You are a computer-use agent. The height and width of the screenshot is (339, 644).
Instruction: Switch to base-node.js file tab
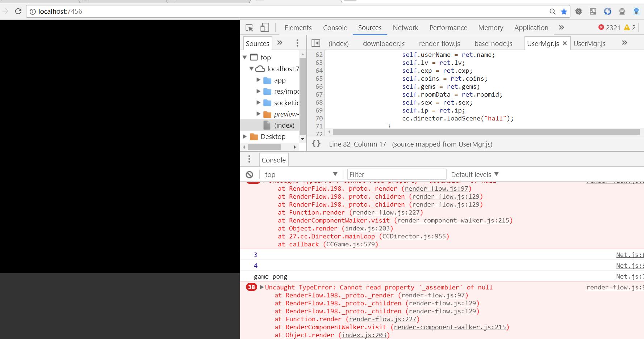[x=493, y=43]
